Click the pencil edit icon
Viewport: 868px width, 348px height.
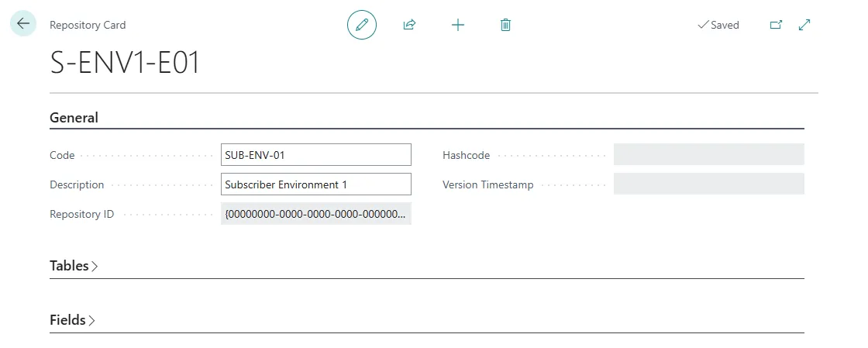361,25
